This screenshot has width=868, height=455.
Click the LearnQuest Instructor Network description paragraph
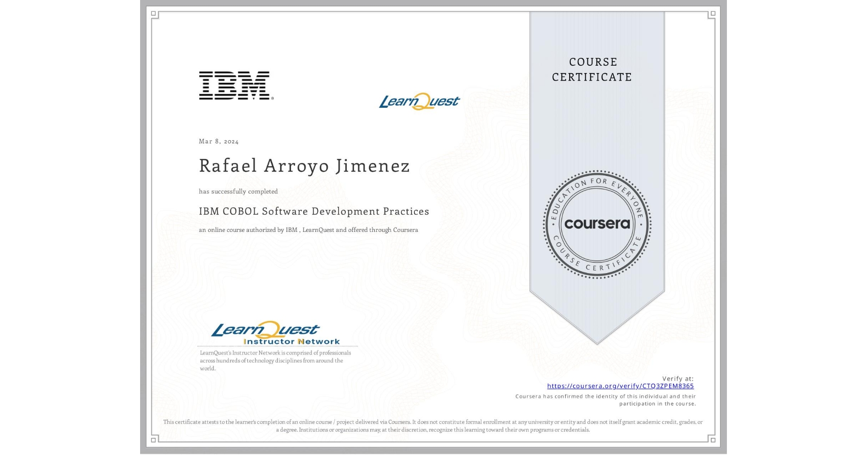(275, 360)
